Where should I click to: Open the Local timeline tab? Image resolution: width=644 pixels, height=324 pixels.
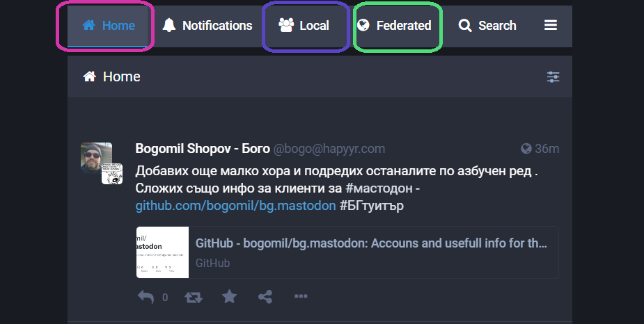(304, 26)
